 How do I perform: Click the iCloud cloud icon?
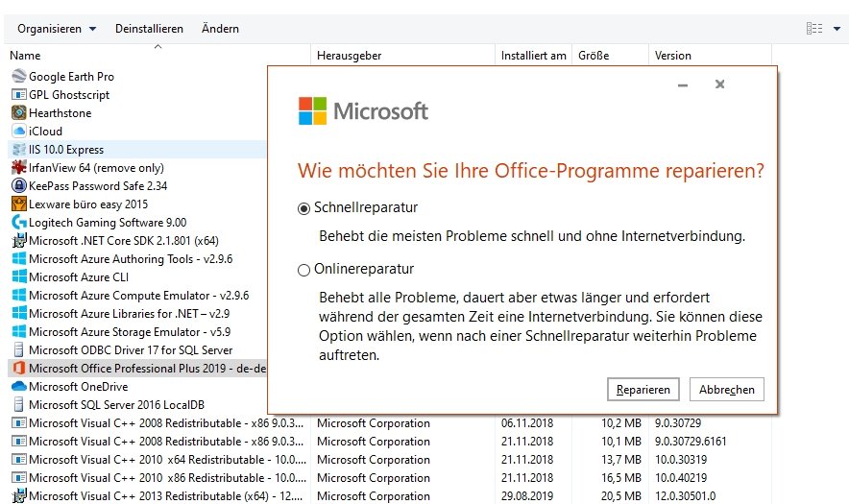tap(19, 131)
